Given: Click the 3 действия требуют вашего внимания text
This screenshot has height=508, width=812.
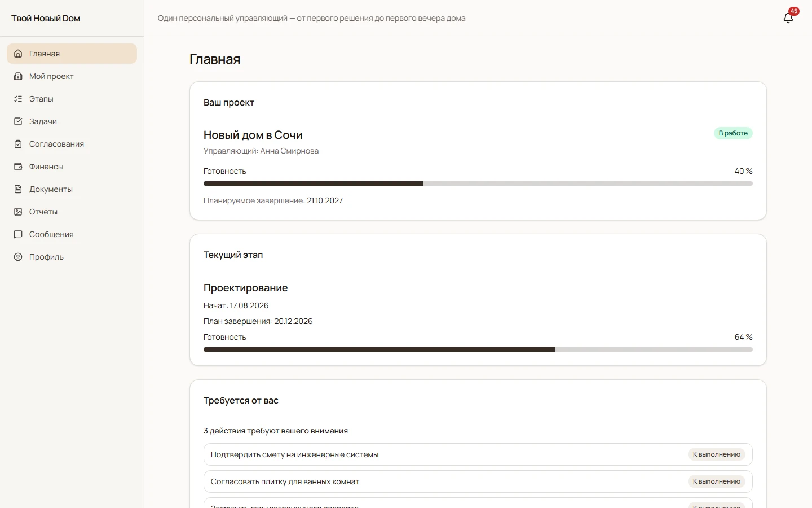Looking at the screenshot, I should coord(276,431).
